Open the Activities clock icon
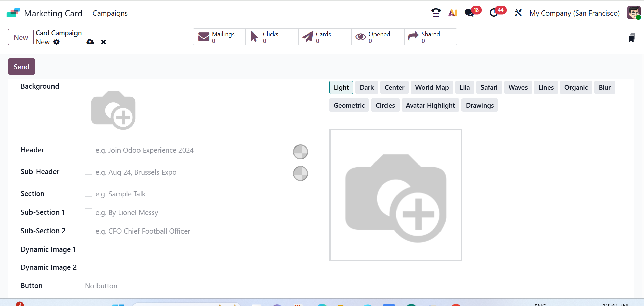The width and height of the screenshot is (644, 306). pos(494,13)
